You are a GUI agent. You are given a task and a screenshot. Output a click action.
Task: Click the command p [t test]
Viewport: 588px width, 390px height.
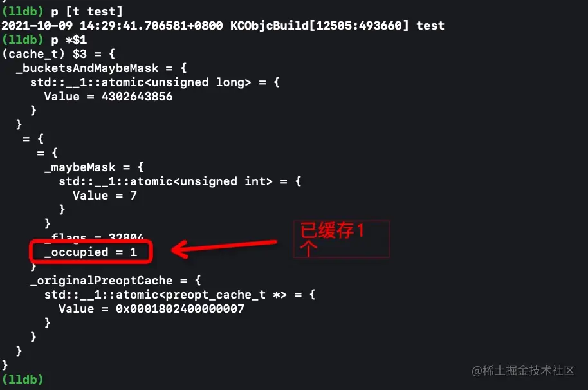click(x=87, y=11)
